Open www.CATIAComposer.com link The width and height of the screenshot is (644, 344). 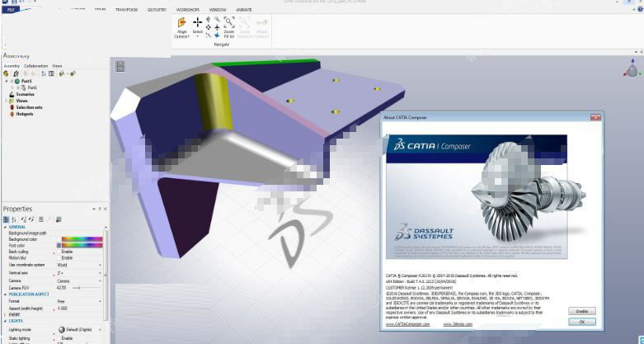pos(407,324)
